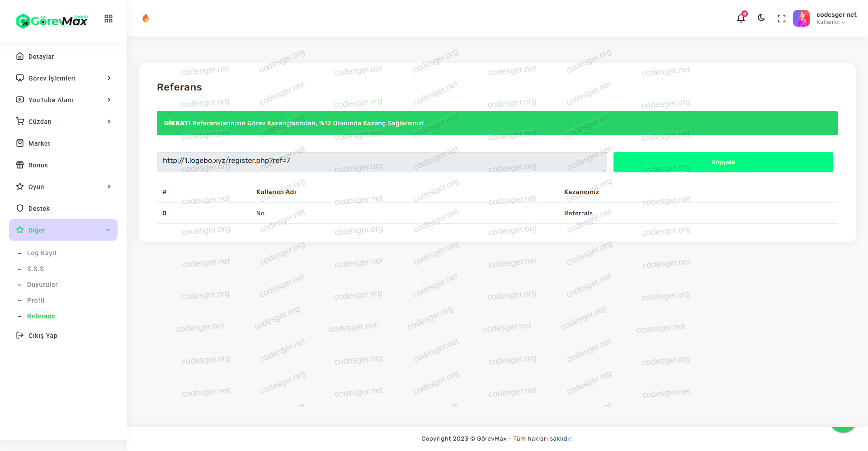Expand the Görev İşlemleri submenu
Screen dimensions: 868x451
click(63, 78)
